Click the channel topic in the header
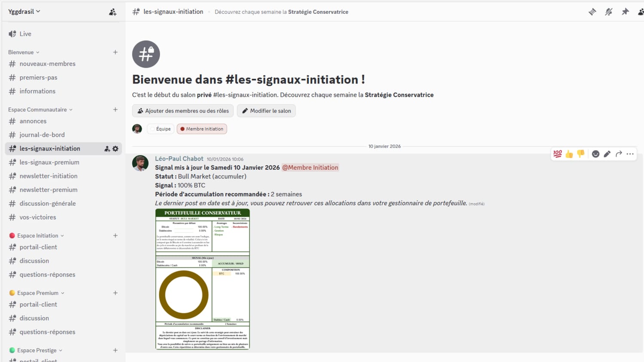The width and height of the screenshot is (644, 362). 281,12
